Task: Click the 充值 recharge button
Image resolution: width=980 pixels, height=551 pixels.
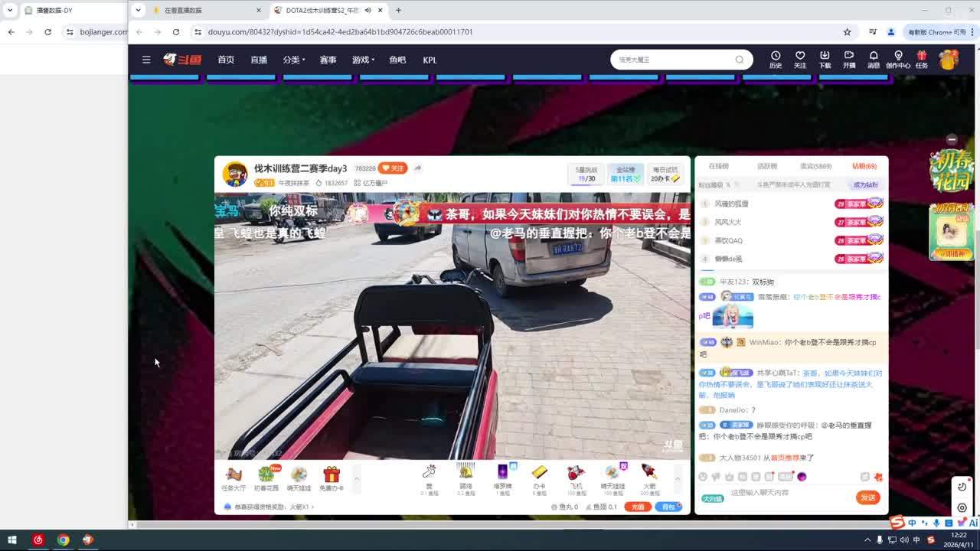Action: tap(637, 507)
